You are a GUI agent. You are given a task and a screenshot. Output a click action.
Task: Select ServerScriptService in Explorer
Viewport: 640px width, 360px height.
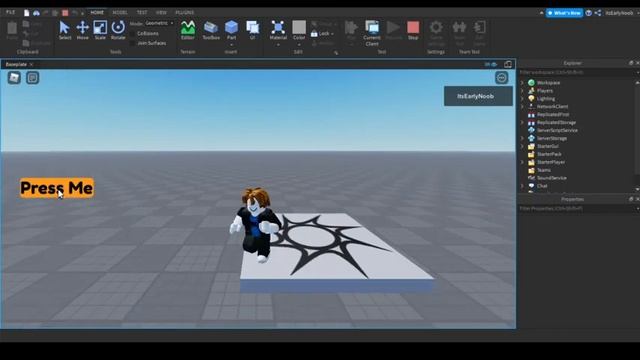[557, 130]
